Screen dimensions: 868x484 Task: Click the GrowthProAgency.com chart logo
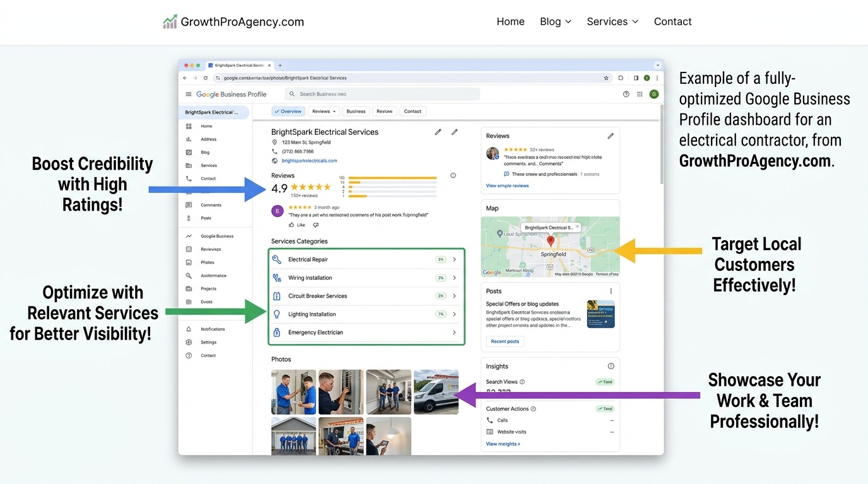click(x=170, y=22)
